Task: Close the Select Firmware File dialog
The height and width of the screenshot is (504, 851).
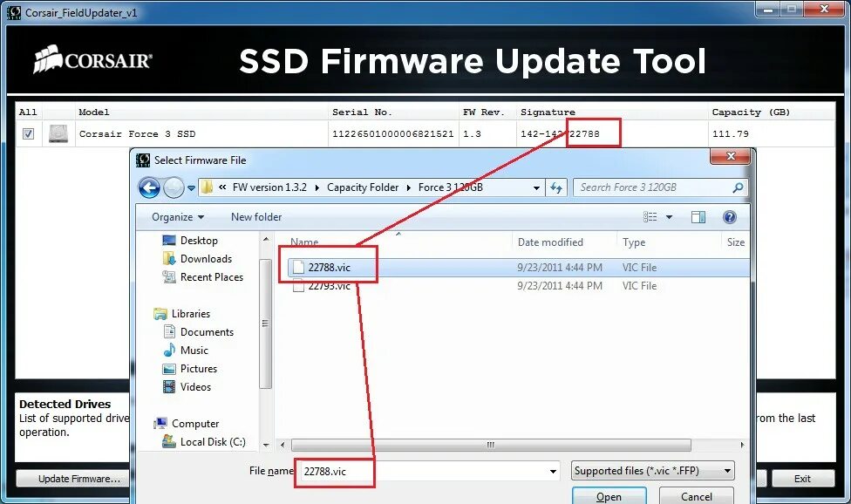Action: click(x=730, y=156)
